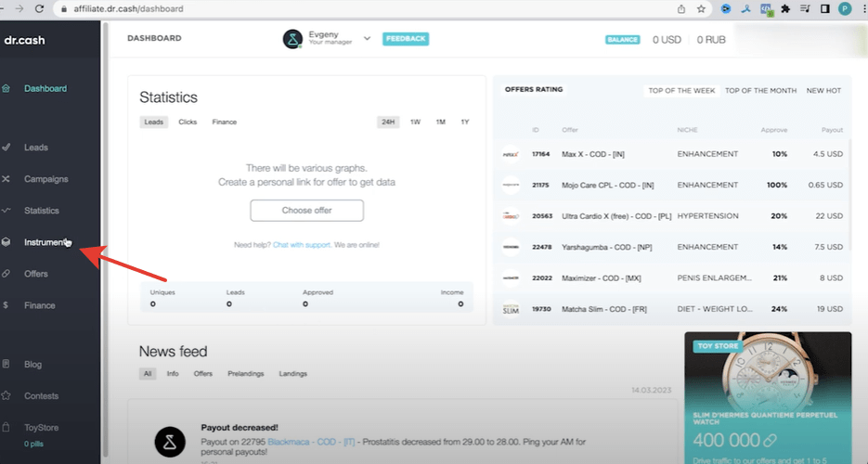Click the Contests star icon

pyautogui.click(x=6, y=395)
